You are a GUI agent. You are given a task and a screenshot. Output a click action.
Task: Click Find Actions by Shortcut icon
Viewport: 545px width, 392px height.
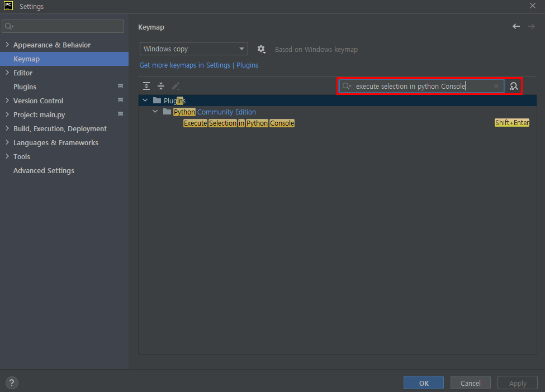coord(514,86)
